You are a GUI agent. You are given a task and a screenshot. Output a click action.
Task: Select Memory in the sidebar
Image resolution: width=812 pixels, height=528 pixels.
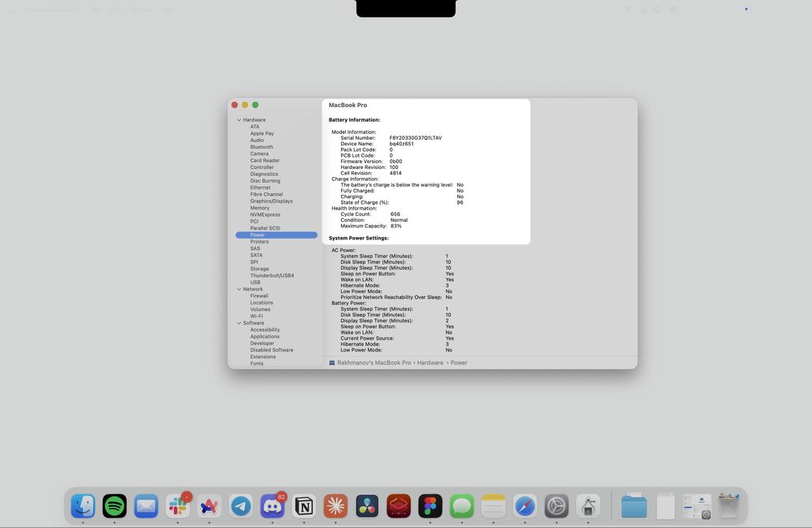click(260, 208)
